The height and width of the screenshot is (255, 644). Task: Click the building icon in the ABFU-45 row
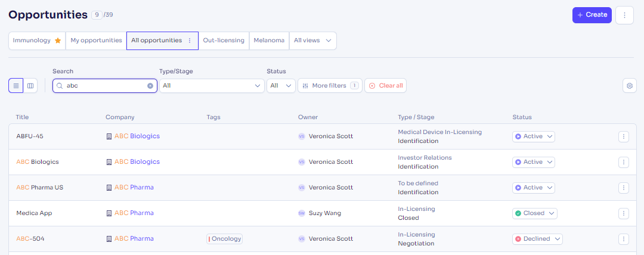(x=109, y=136)
